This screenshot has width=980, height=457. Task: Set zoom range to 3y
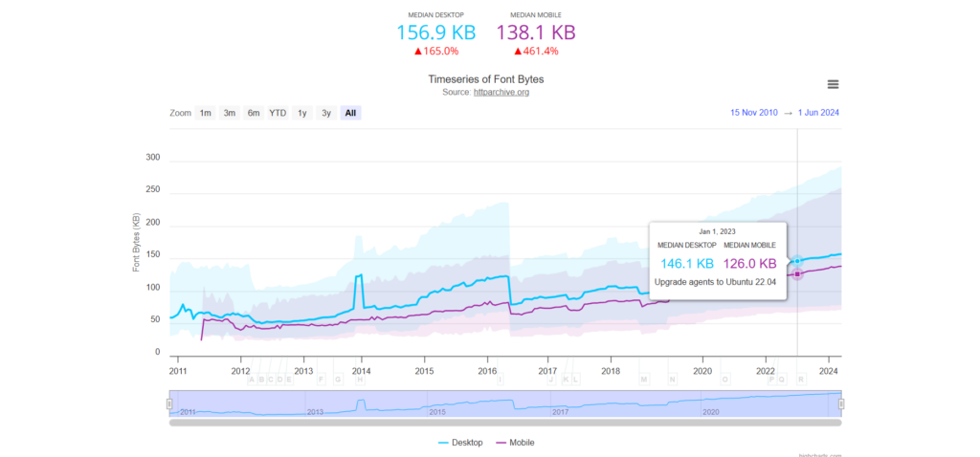click(x=326, y=113)
